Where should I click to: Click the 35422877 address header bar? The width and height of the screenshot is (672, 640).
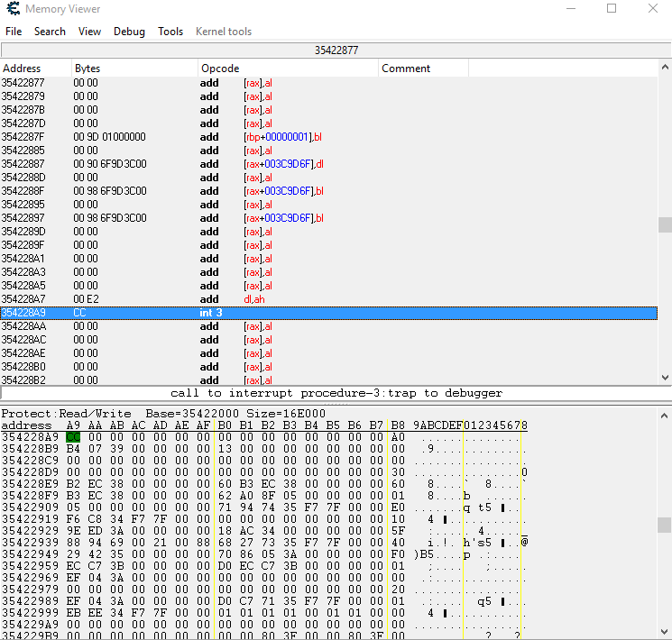pos(336,50)
